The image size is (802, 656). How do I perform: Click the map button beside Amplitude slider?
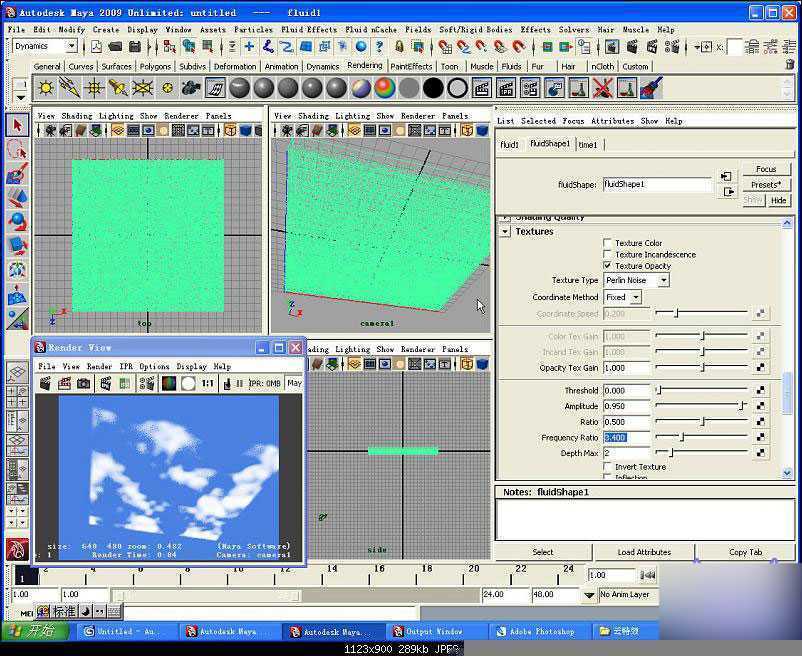pyautogui.click(x=761, y=406)
